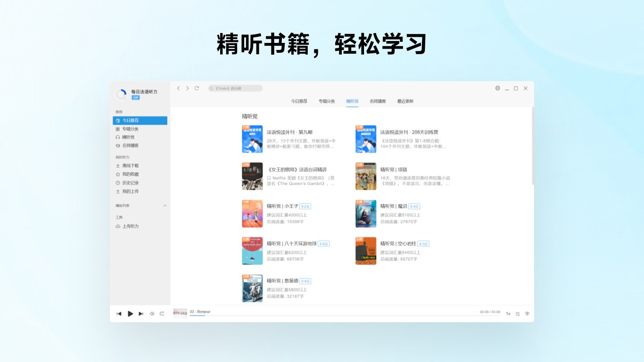644x362 pixels.
Task: Go back with the left arrow
Action: [178, 88]
